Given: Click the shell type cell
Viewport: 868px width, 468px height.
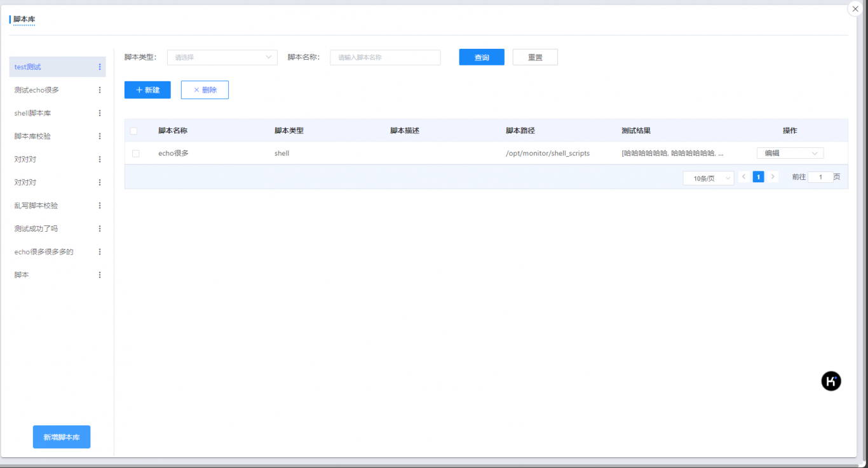Looking at the screenshot, I should [x=281, y=153].
